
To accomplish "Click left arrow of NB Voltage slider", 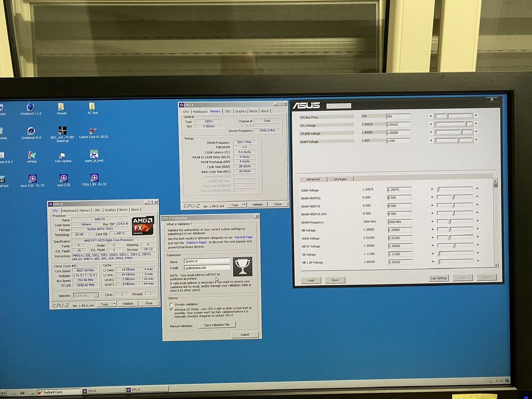I will click(432, 229).
